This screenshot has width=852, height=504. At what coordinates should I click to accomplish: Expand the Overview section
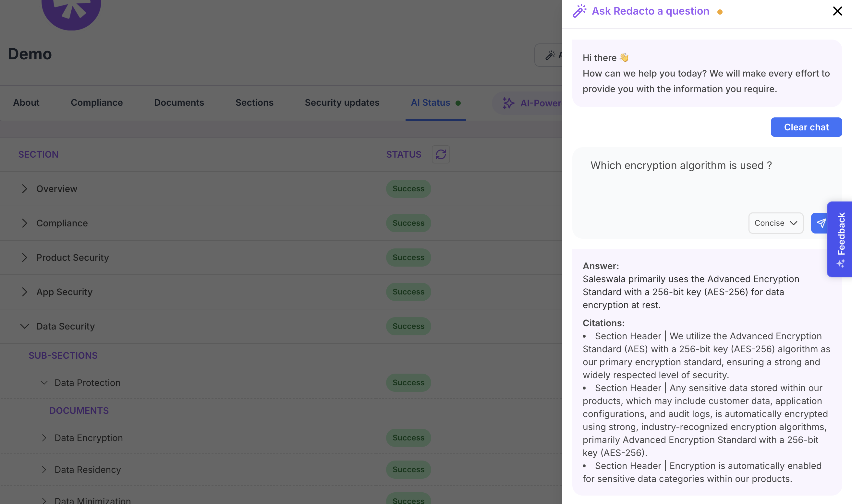pyautogui.click(x=24, y=189)
